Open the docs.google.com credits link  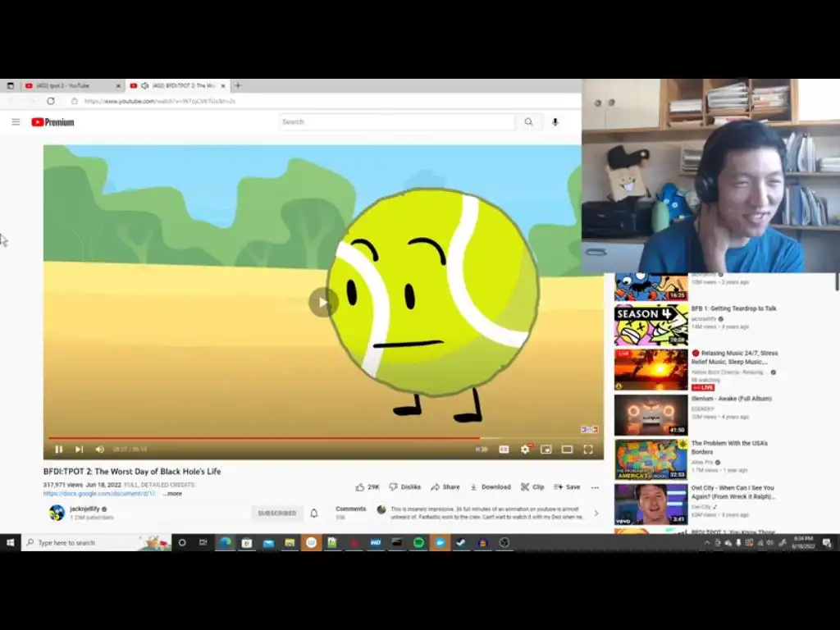point(99,494)
